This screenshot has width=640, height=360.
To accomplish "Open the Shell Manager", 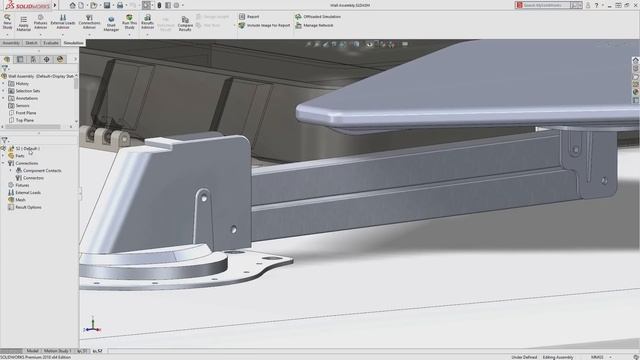I will point(111,24).
